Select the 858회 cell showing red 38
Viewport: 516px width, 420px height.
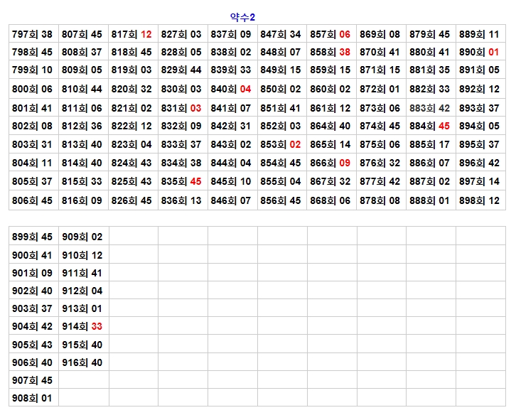[330, 53]
